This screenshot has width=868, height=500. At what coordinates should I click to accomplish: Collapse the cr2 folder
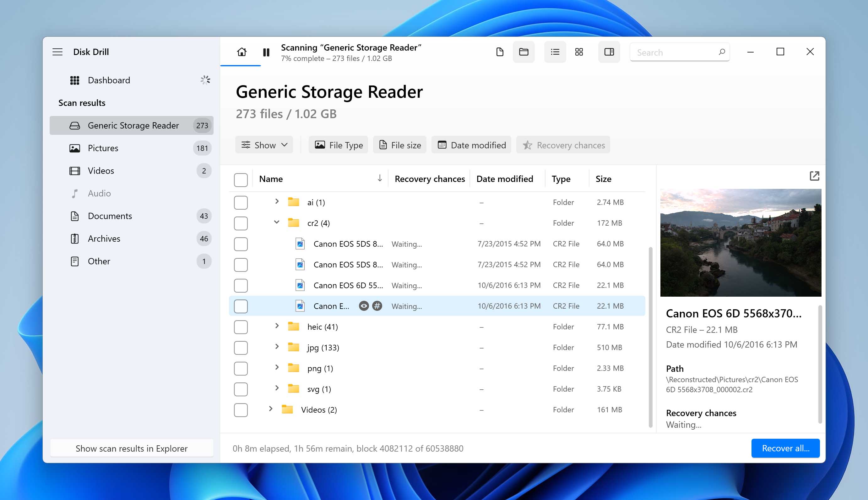277,222
